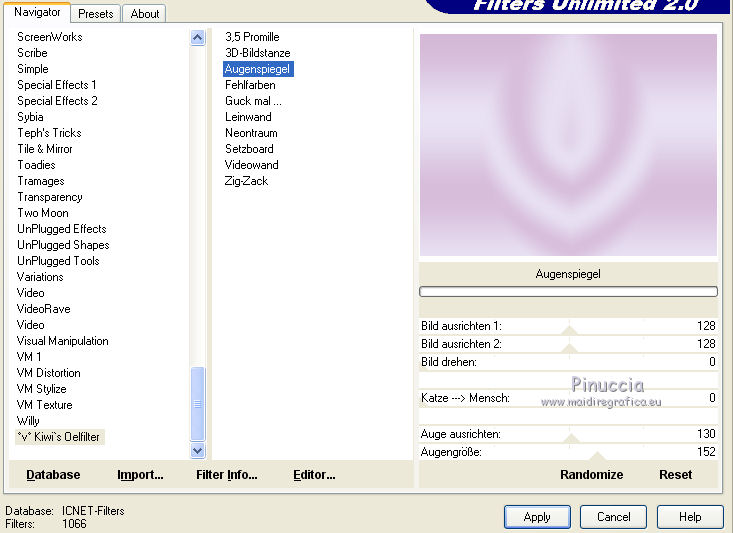Select the Fehlfarben filter
Viewport: 733px width, 533px height.
(x=250, y=85)
